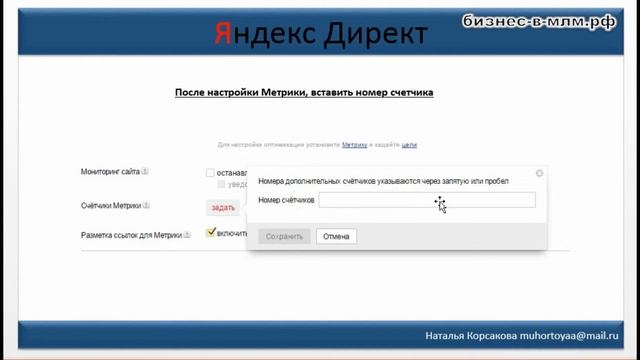This screenshot has height=360, width=640.
Task: Click the Номер счётчиков input field
Action: click(x=427, y=200)
